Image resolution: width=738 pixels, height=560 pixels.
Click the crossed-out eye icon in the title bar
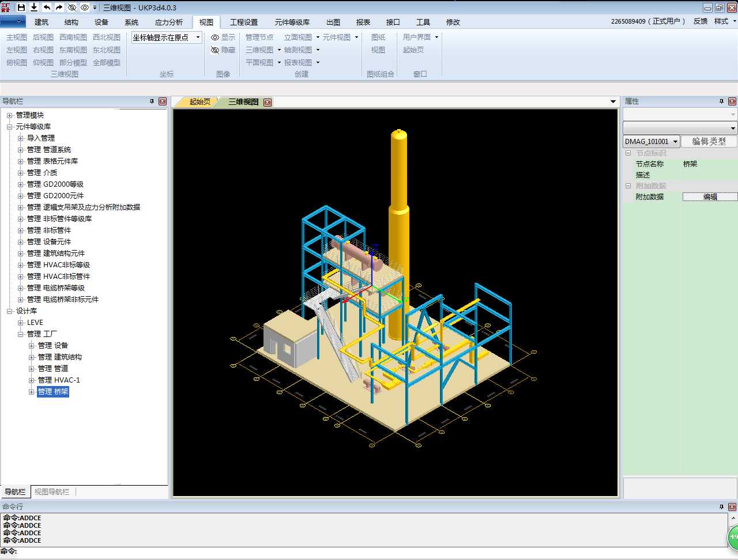click(x=72, y=7)
